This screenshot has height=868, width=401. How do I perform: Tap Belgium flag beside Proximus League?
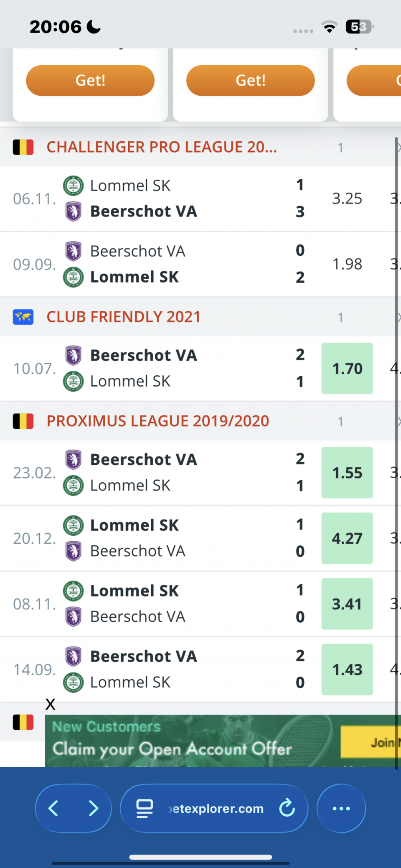click(x=23, y=421)
